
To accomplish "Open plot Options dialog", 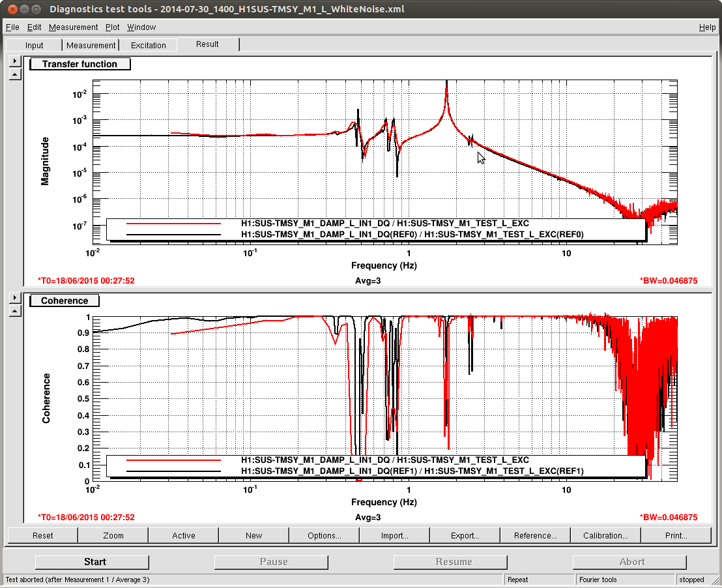I will (x=324, y=535).
